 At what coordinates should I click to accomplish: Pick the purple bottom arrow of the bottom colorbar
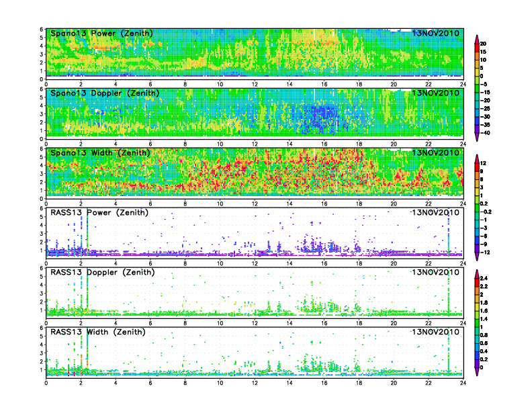click(477, 372)
